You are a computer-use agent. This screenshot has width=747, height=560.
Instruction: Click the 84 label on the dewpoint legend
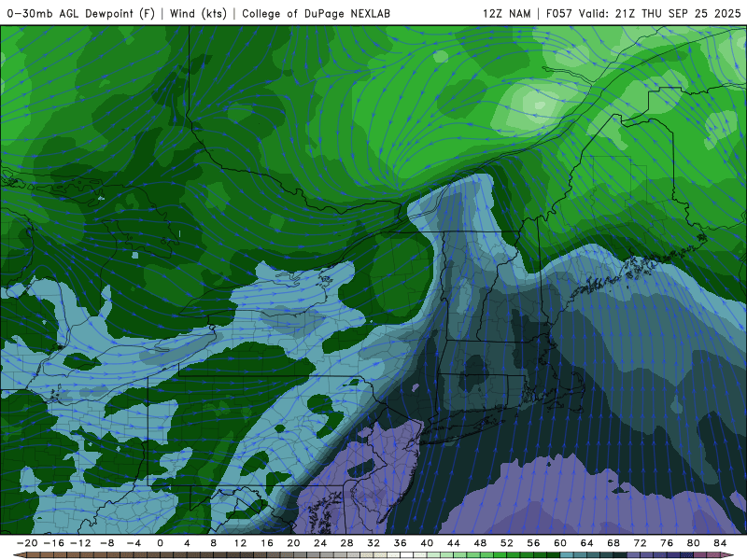click(x=720, y=543)
